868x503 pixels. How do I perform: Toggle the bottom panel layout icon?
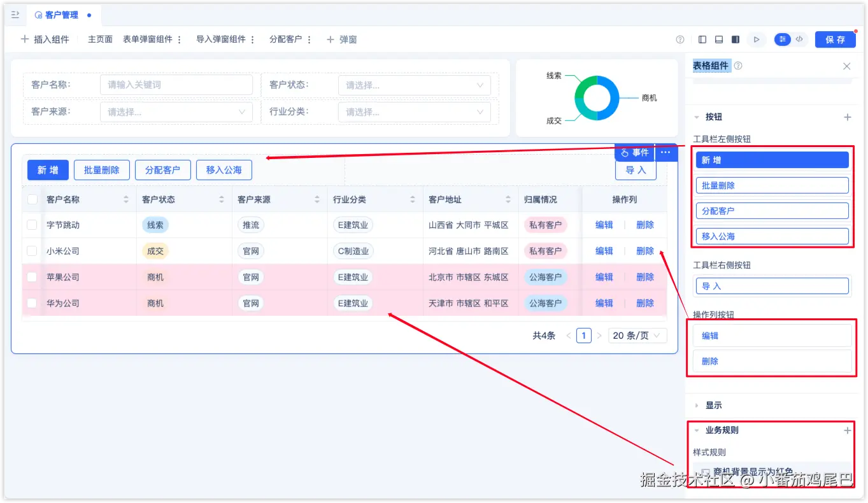click(x=719, y=39)
